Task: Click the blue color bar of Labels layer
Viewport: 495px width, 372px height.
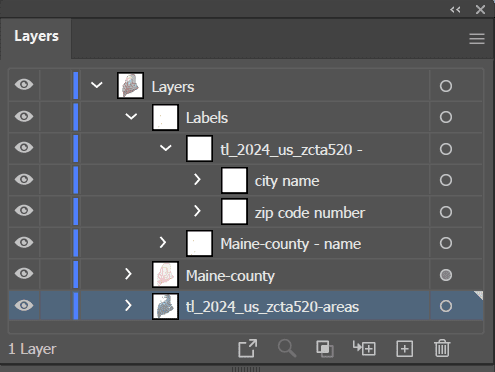Action: tap(76, 117)
